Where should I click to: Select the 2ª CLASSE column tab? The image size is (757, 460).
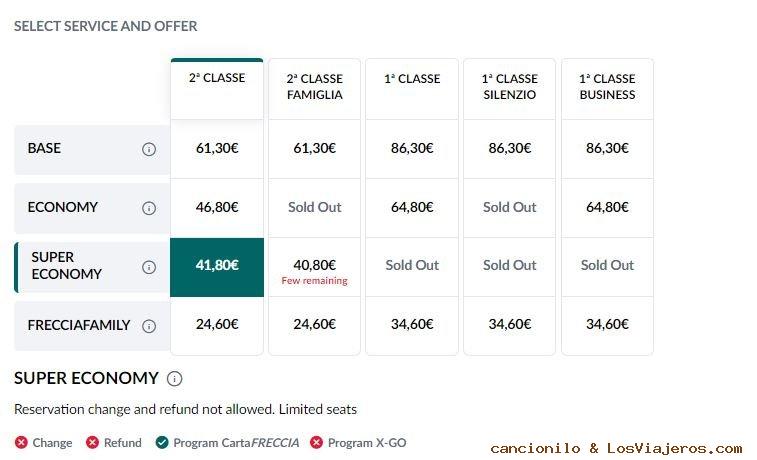coord(217,89)
